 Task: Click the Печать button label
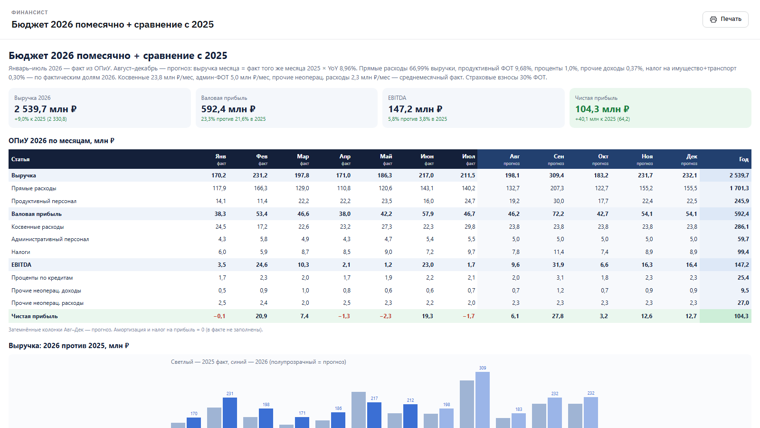coord(730,19)
